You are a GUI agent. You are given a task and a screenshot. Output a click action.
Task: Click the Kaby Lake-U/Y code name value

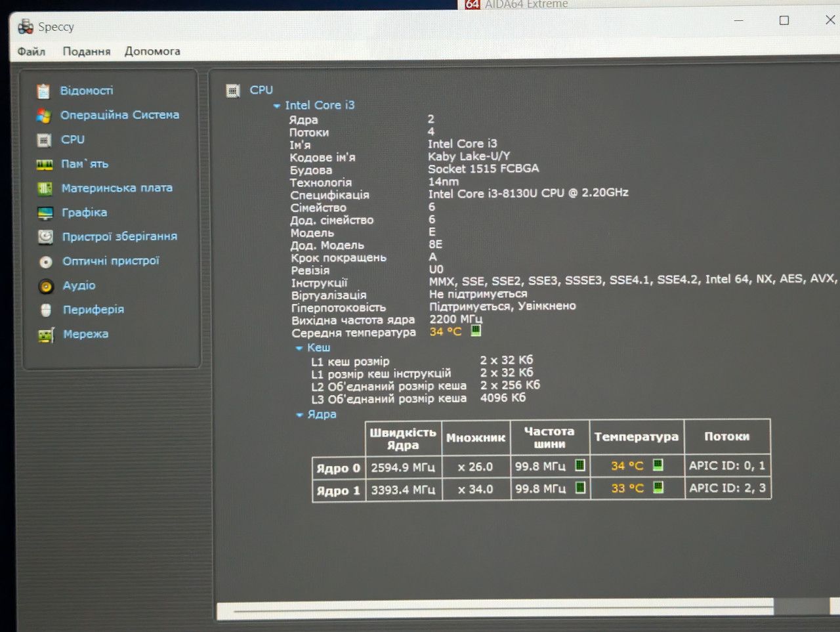point(469,156)
